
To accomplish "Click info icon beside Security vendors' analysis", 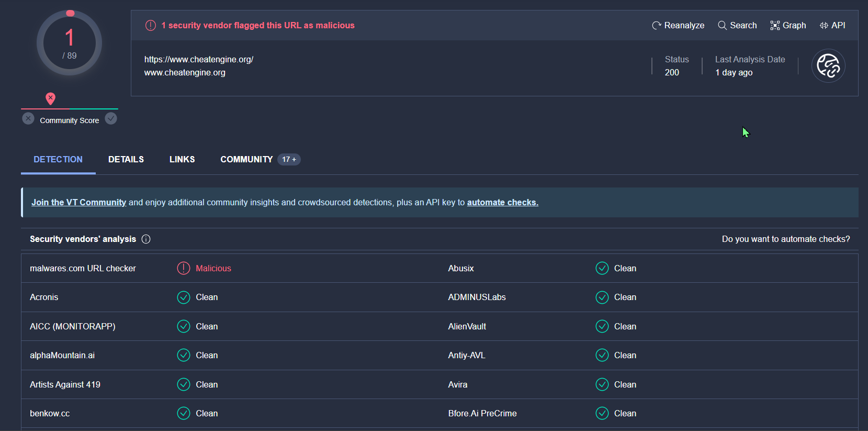I will (x=146, y=239).
